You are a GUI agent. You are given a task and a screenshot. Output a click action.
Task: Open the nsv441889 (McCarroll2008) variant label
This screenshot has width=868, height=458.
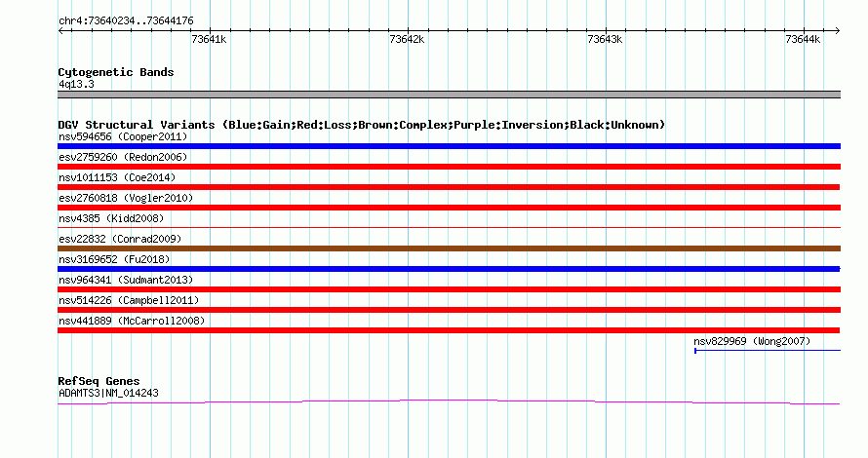[132, 321]
